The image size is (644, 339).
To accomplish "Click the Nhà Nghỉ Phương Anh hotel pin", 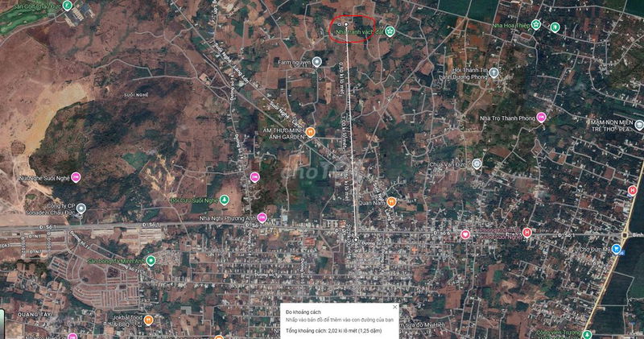I will pos(262,217).
